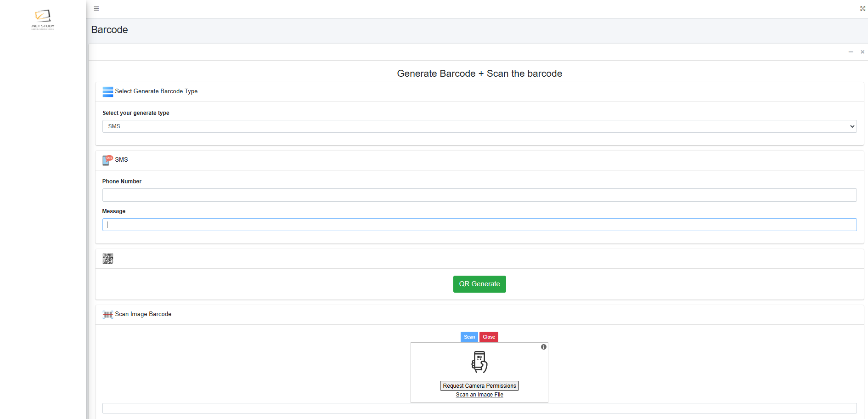The height and width of the screenshot is (419, 868).
Task: Toggle fullscreen with the expand icon
Action: pos(862,9)
